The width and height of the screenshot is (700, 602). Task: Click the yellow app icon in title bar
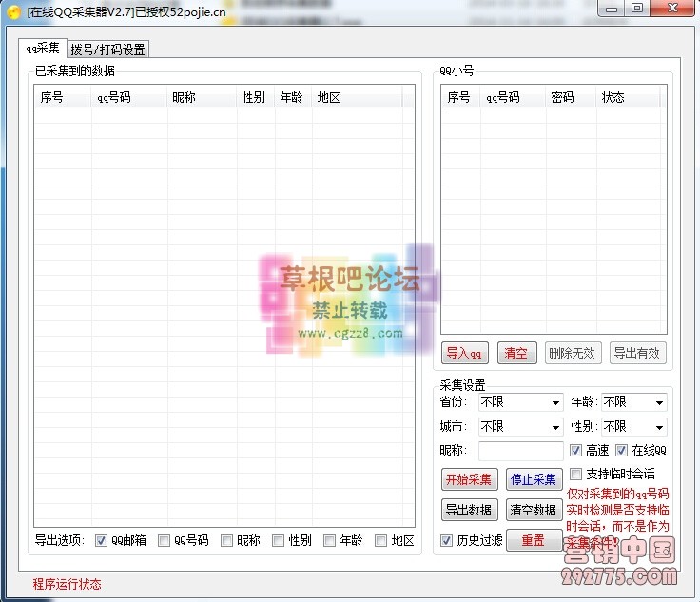click(x=14, y=12)
